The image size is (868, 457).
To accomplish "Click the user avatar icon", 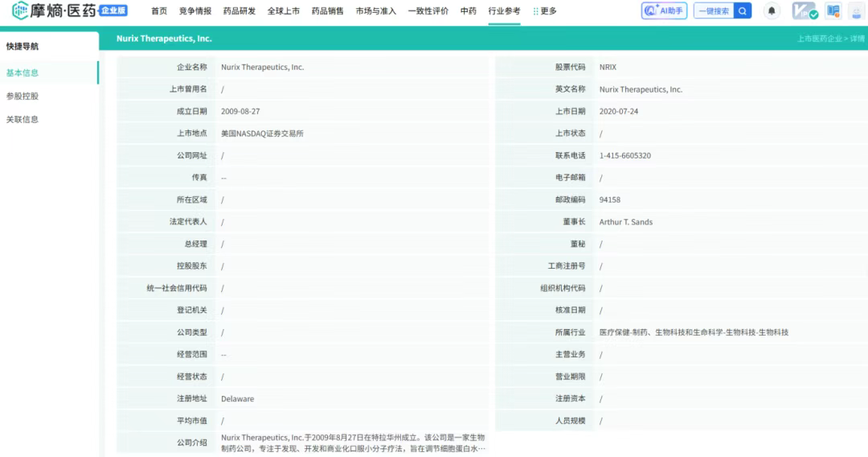I will point(855,11).
